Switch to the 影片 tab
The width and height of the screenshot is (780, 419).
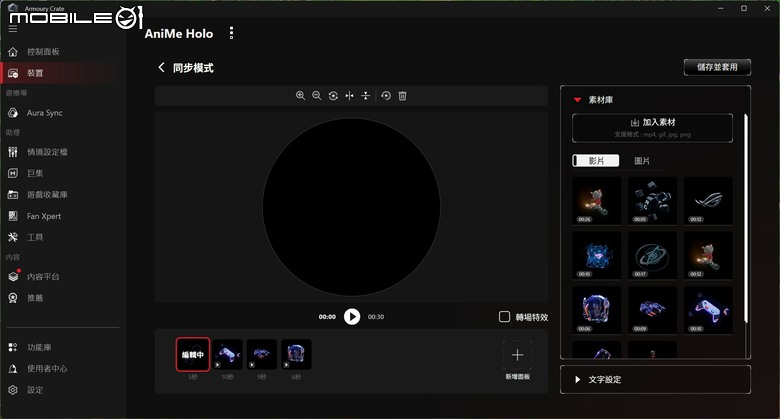[596, 161]
